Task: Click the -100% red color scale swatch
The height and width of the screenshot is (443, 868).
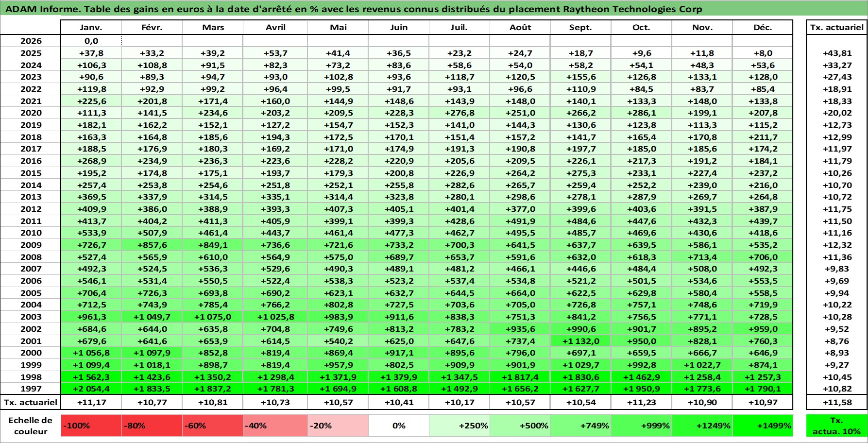Action: coord(91,426)
